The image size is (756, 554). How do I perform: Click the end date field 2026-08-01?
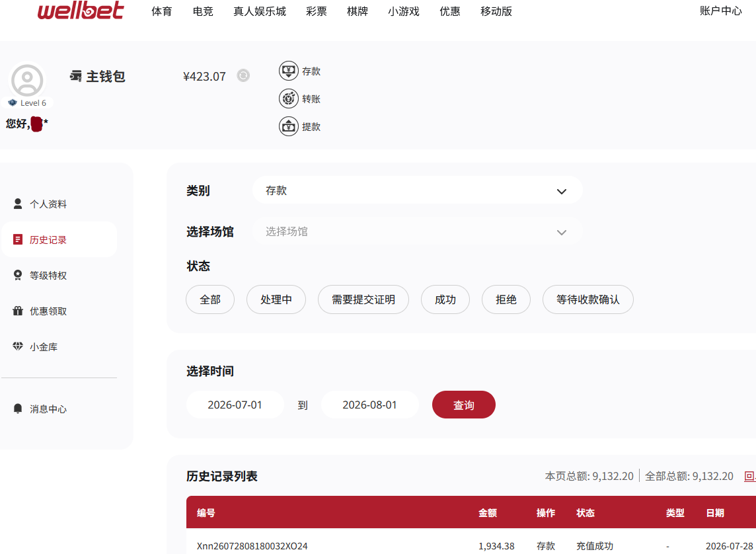click(370, 405)
